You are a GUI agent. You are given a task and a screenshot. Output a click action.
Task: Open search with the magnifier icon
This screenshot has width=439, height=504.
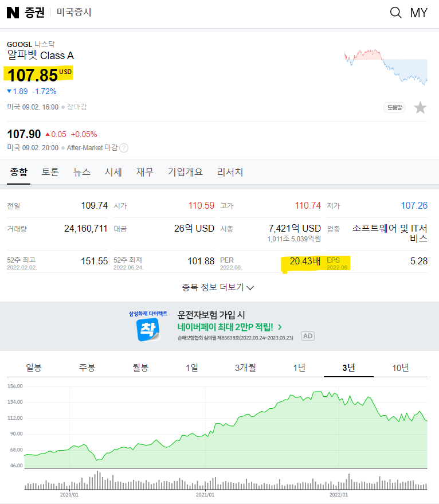point(395,13)
